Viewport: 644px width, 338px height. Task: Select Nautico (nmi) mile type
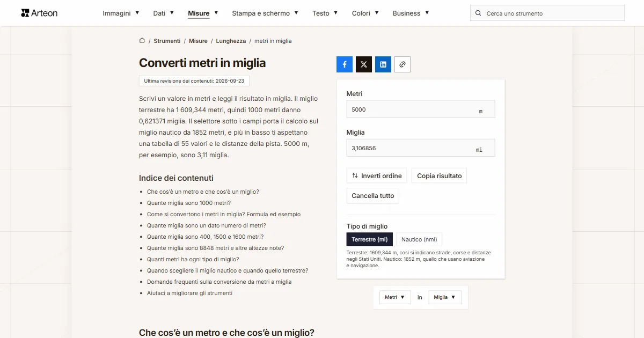[419, 239]
